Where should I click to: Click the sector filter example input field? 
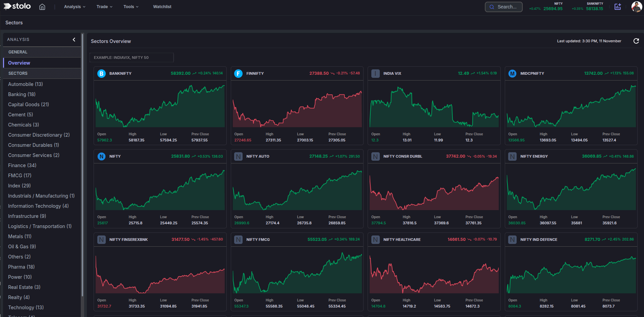(131, 58)
